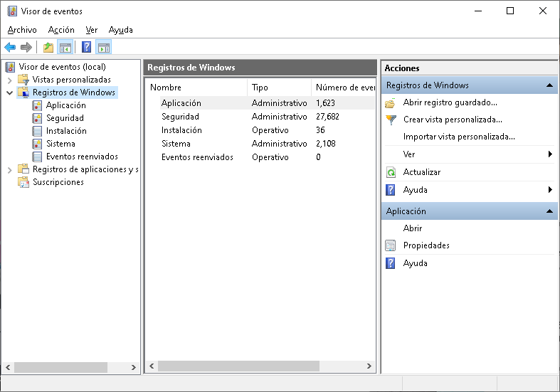Image resolution: width=560 pixels, height=392 pixels.
Task: Click the Registros de aplicaciones folder icon
Action: tap(23, 169)
